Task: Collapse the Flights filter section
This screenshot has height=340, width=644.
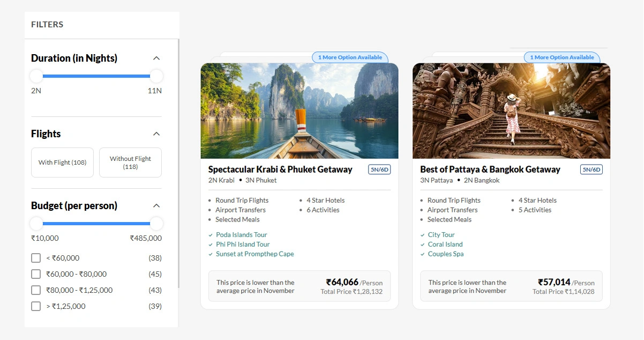Action: [x=156, y=134]
